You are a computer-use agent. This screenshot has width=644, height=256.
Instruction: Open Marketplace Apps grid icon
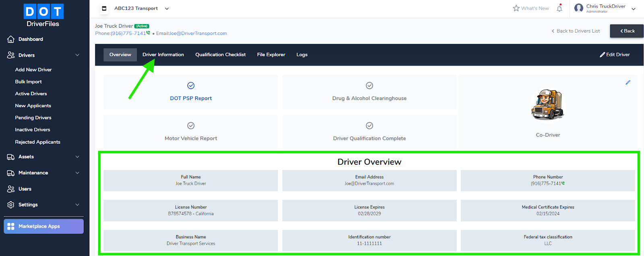(11, 226)
